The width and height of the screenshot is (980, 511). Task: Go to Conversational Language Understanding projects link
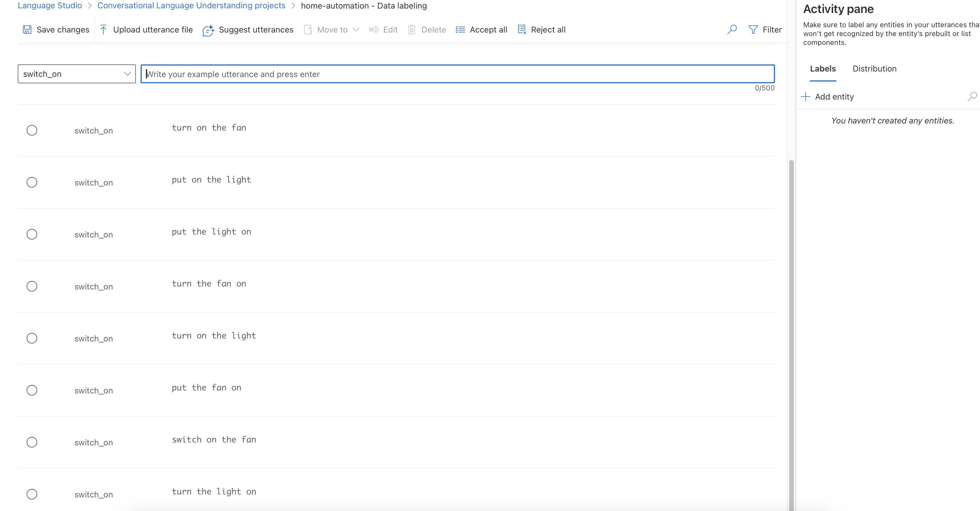(x=191, y=6)
